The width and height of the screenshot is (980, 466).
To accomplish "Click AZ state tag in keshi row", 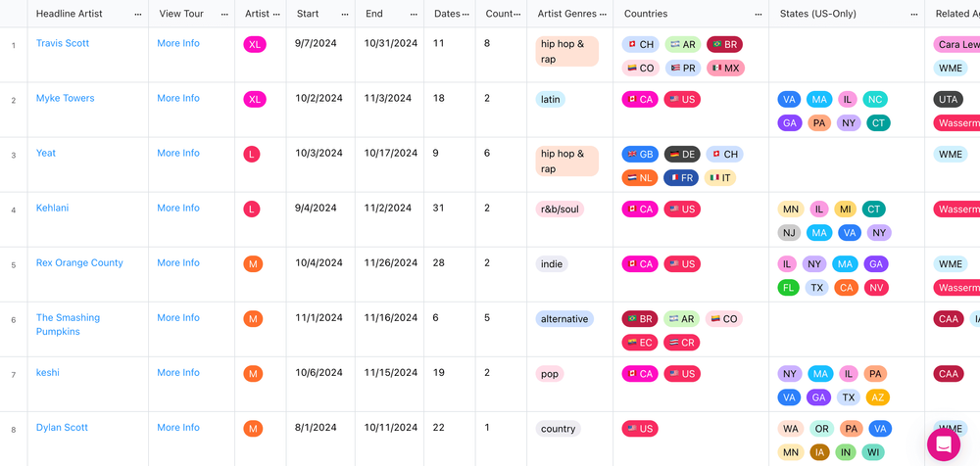I will point(877,397).
